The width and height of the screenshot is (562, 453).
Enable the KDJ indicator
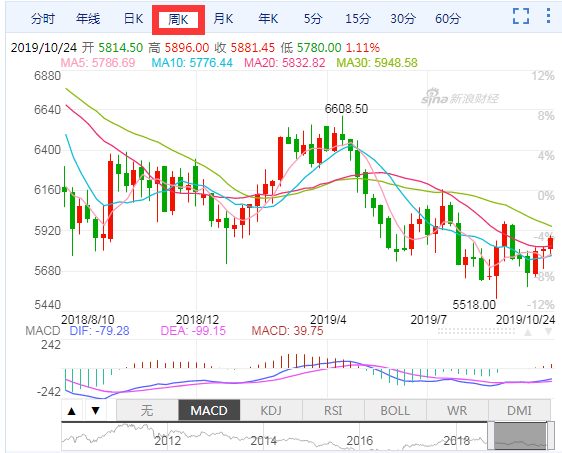pos(271,410)
